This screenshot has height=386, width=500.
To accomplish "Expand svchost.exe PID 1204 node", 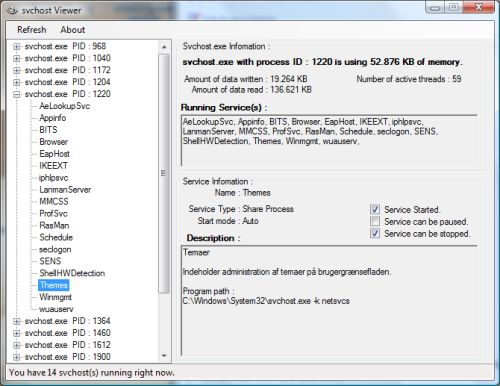I will 16,82.
